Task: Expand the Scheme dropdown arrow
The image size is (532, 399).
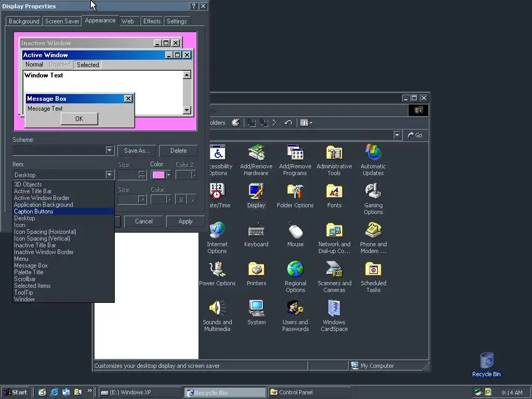Action: (109, 150)
